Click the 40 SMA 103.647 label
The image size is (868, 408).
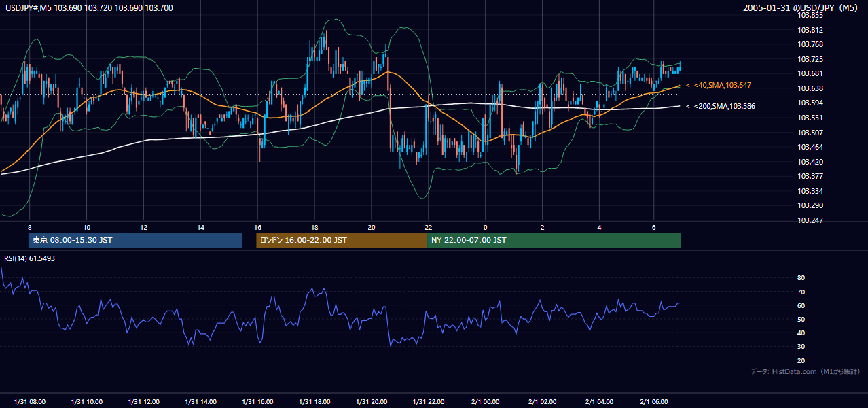[719, 86]
